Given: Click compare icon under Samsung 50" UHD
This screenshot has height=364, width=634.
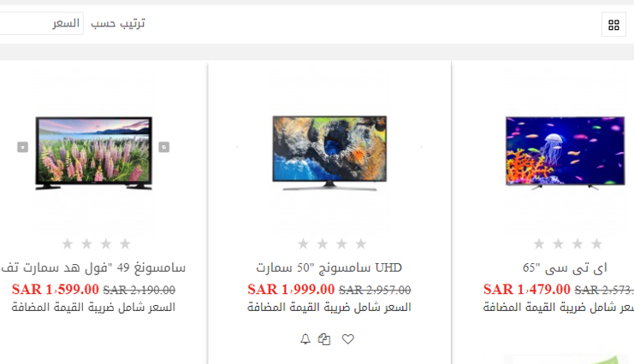Looking at the screenshot, I should (324, 339).
